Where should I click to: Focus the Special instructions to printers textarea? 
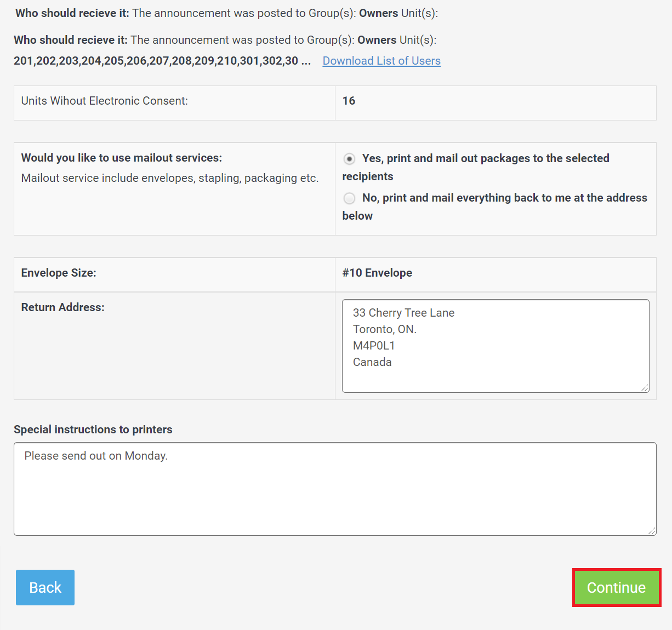click(x=335, y=489)
